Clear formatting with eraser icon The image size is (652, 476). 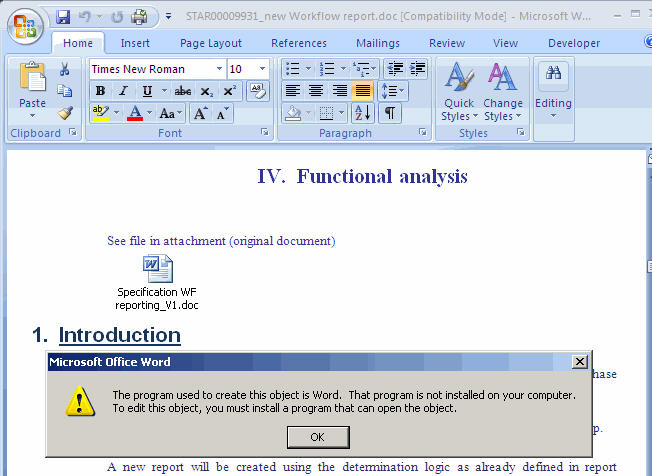(x=258, y=91)
